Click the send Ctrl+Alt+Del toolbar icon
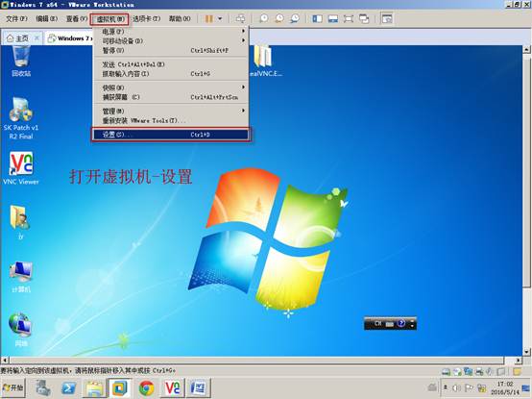532x399 pixels. (x=240, y=18)
